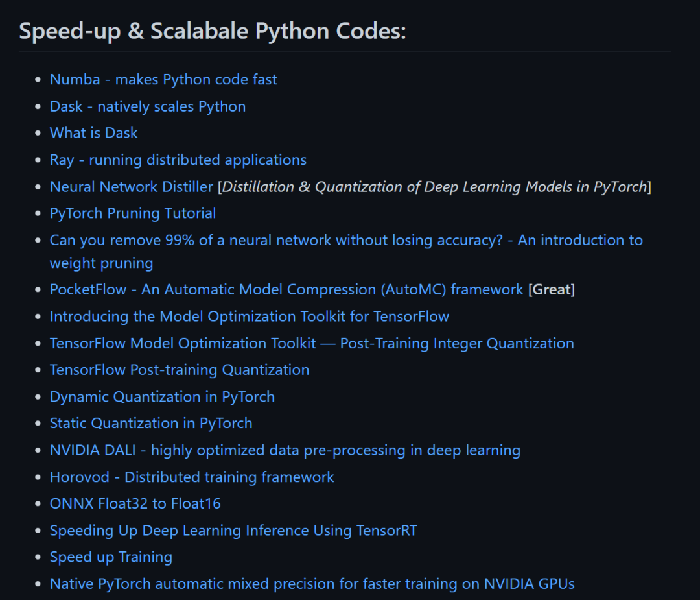Open the PocketFlow AutoMC framework link

[x=286, y=289]
